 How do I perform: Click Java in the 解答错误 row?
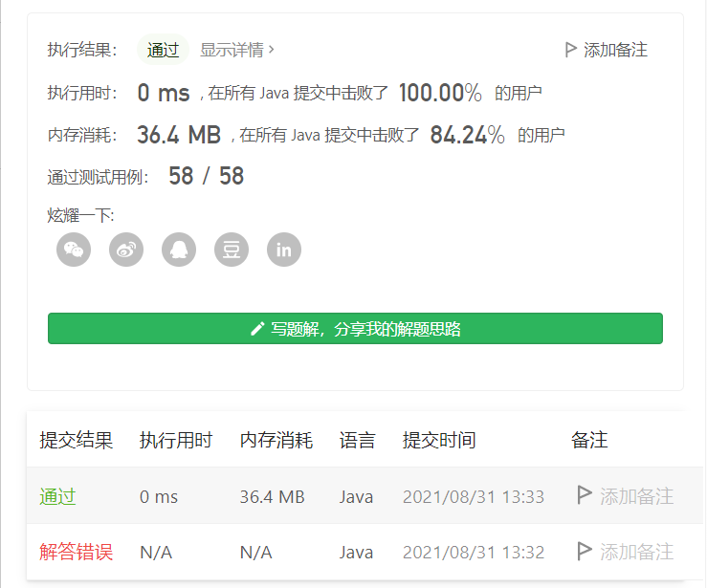356,553
